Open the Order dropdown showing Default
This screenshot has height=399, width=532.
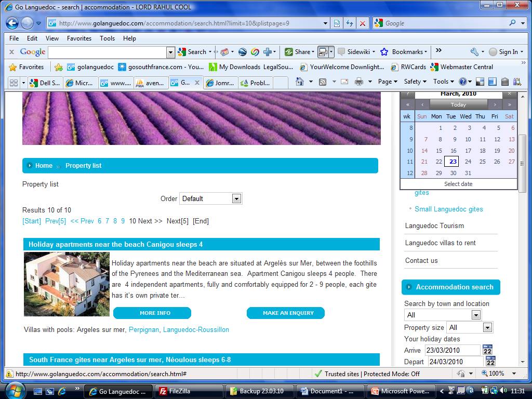210,198
